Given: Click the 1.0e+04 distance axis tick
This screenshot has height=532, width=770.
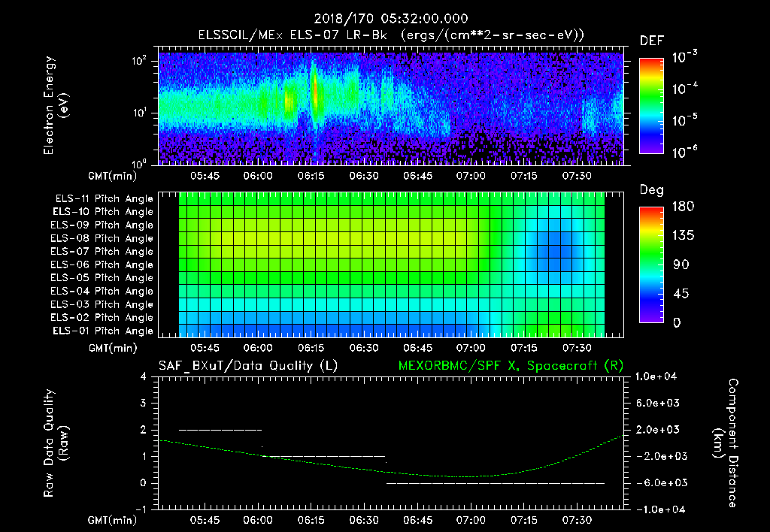Looking at the screenshot, I should tap(656, 376).
